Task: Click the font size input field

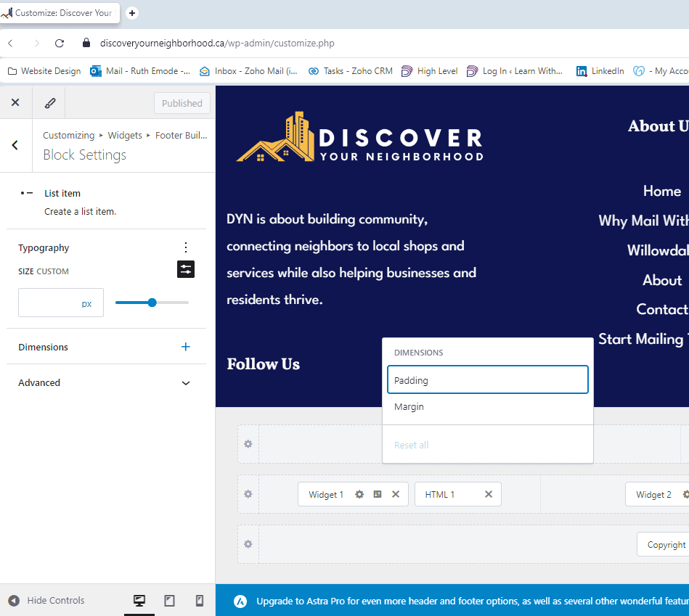Action: tap(49, 303)
